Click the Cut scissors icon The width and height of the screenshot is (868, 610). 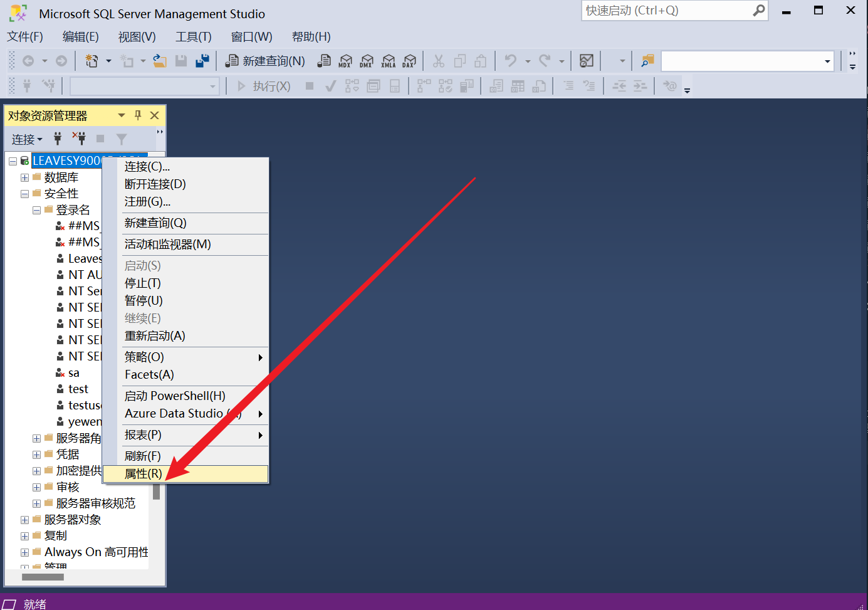point(439,61)
